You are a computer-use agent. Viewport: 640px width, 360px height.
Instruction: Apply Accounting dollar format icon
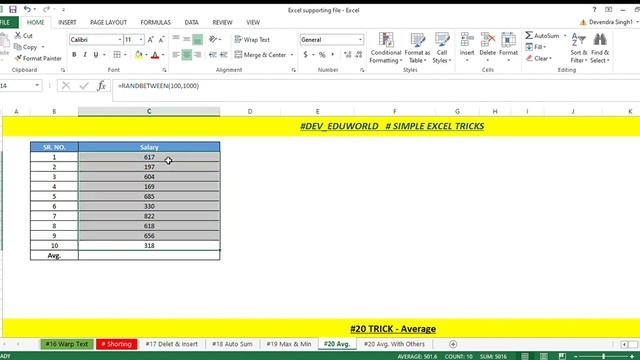point(305,55)
